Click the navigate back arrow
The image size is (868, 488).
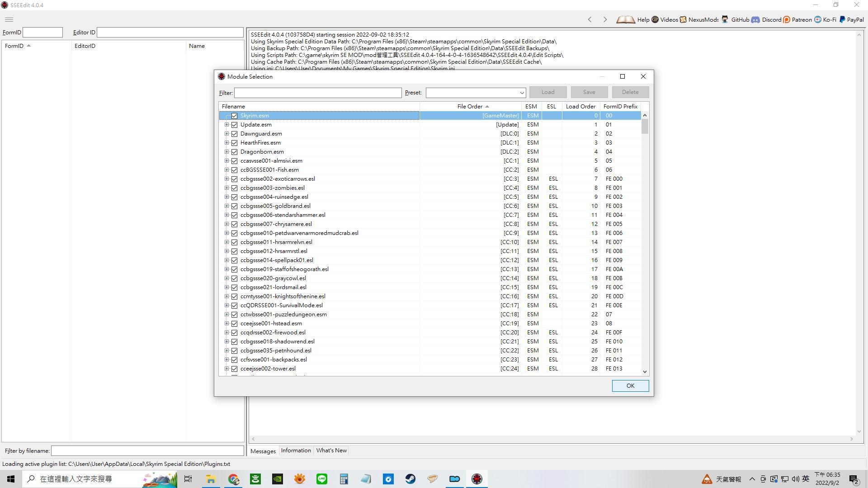coord(590,19)
